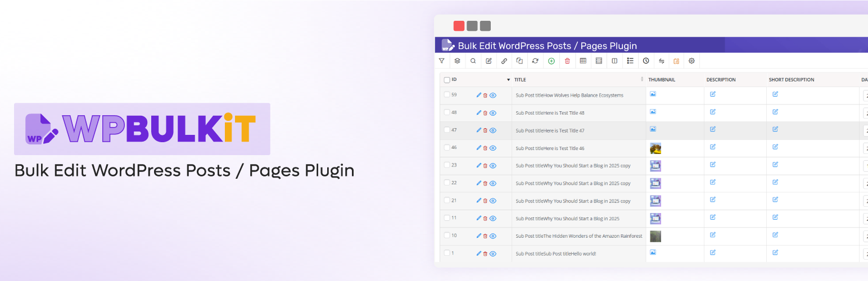Viewport: 868px width, 281px height.
Task: Click the red trash toolbar icon
Action: point(567,61)
